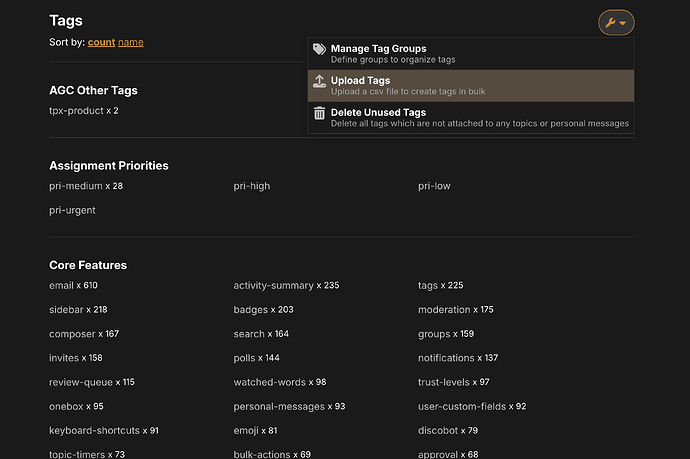Open the badges tag
Image resolution: width=690 pixels, height=459 pixels.
[250, 310]
